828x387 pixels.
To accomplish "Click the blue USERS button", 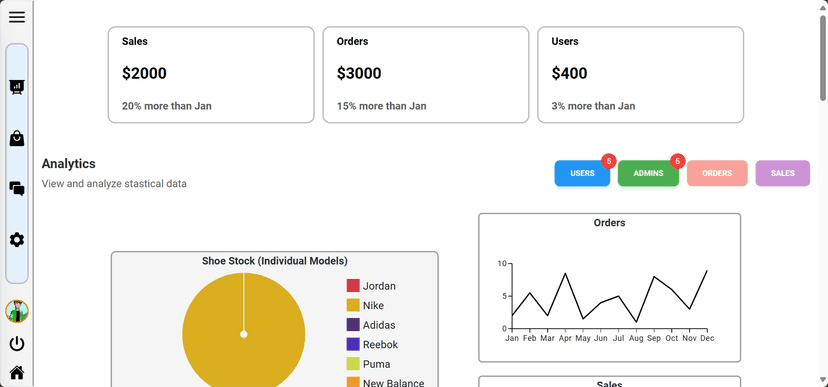I will 582,173.
